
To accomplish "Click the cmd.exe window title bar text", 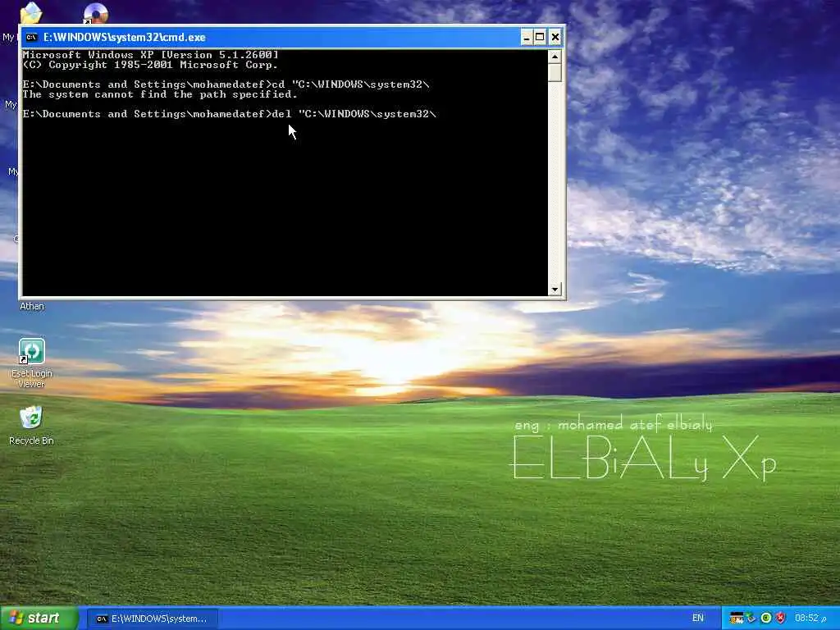I will [125, 38].
